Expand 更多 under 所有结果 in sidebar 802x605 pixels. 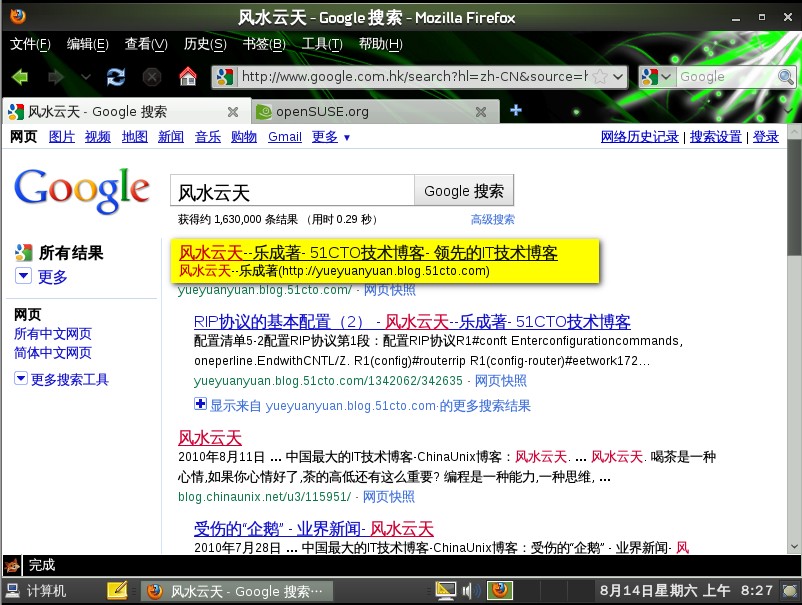point(41,277)
